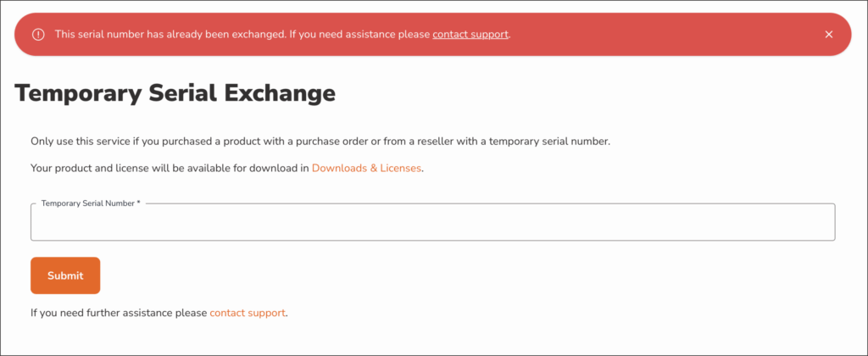Dismiss the red error banner
868x356 pixels.
828,35
